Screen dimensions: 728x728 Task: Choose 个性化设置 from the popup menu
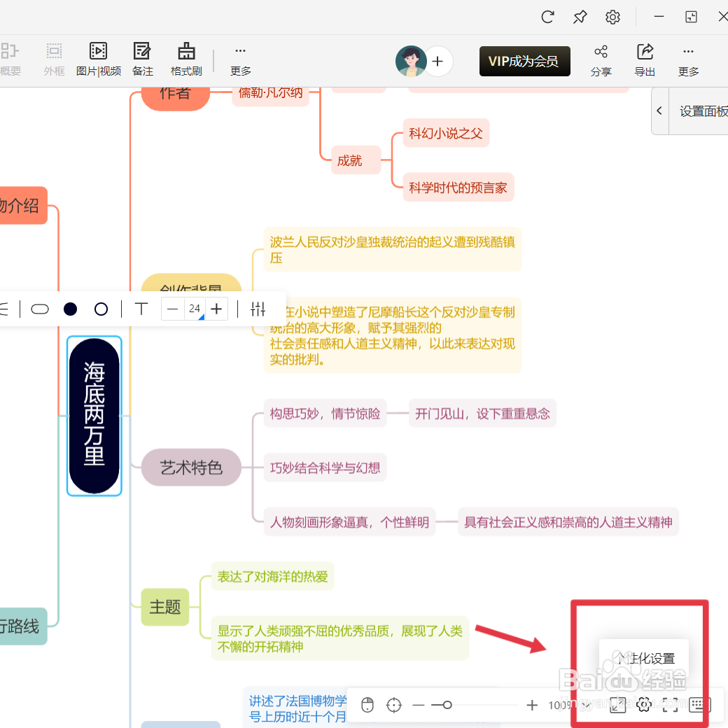pos(644,658)
